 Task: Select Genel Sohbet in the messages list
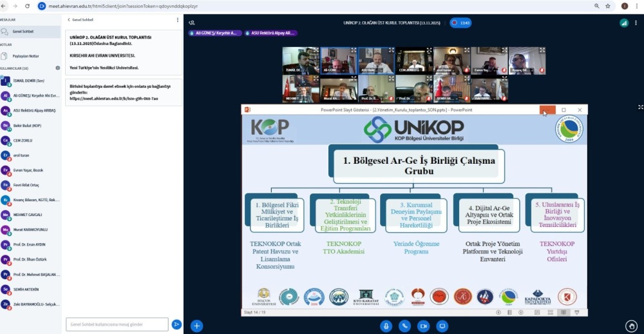point(30,31)
